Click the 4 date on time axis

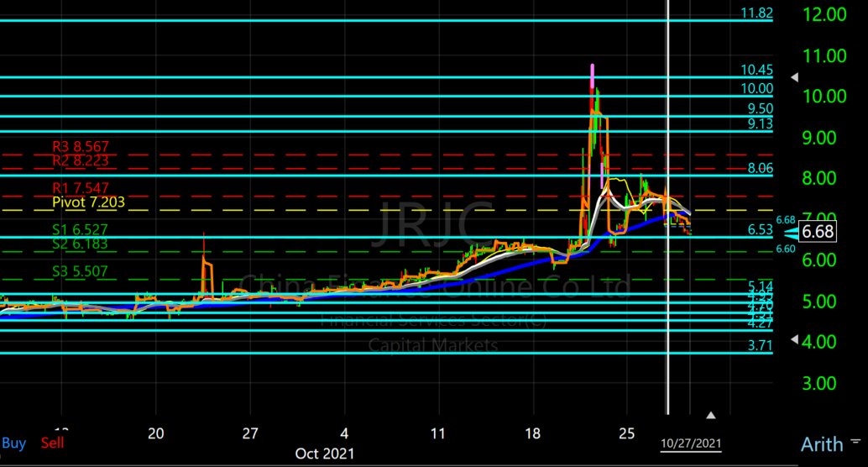click(344, 433)
